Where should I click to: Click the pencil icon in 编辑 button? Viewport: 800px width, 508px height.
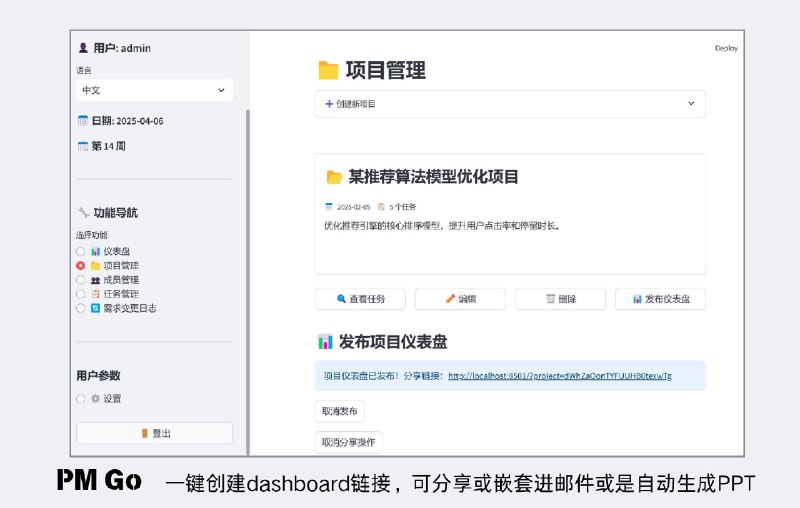click(450, 299)
